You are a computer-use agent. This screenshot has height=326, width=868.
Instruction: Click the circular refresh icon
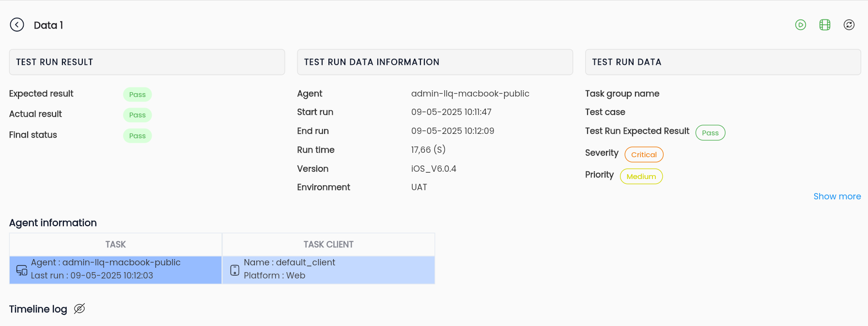coord(849,25)
